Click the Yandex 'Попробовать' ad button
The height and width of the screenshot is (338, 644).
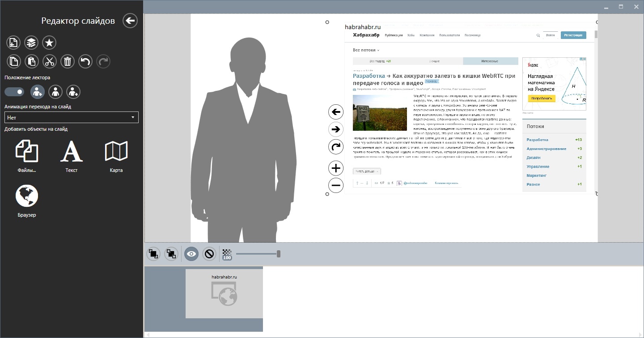click(542, 98)
